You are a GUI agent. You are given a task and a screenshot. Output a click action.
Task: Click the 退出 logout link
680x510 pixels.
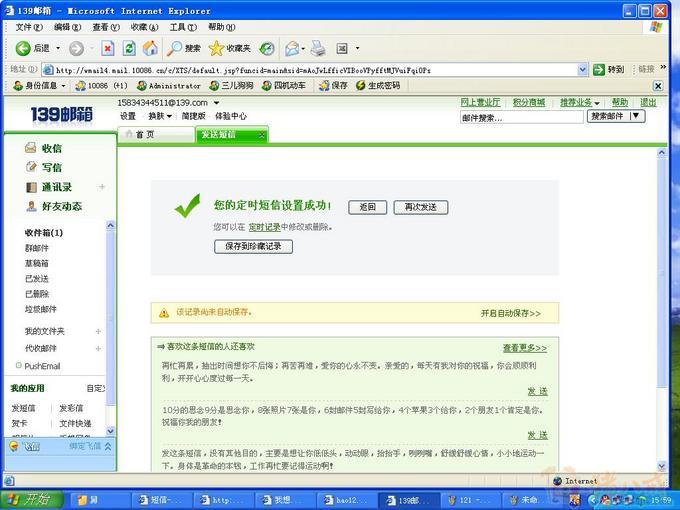[x=648, y=102]
